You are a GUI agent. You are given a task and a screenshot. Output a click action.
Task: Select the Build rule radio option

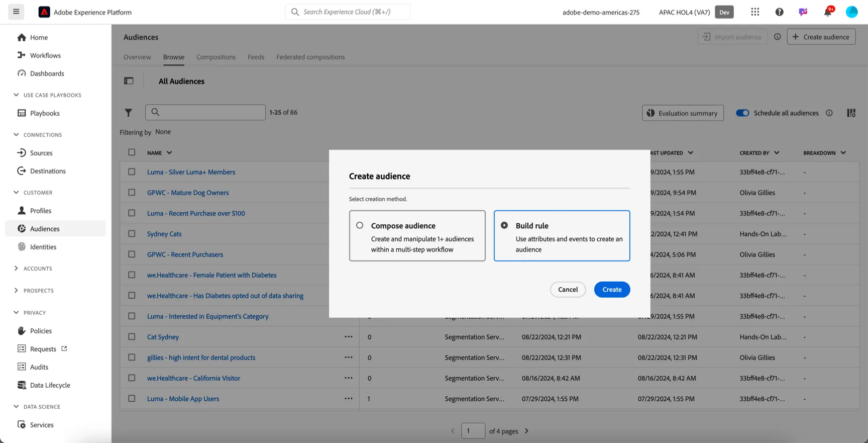[x=504, y=225]
